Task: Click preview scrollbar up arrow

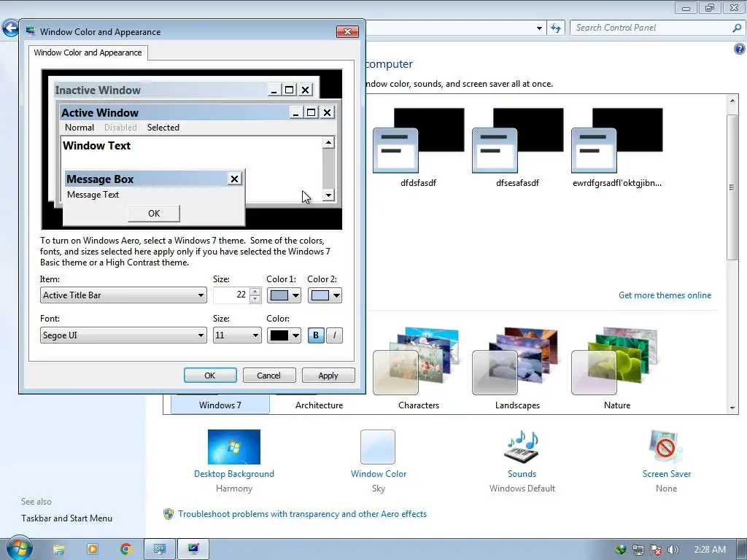Action: coord(328,142)
